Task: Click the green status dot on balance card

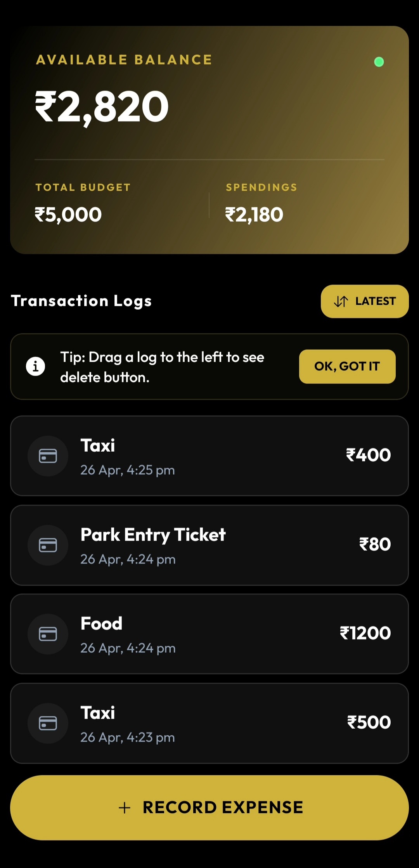Action: click(379, 62)
